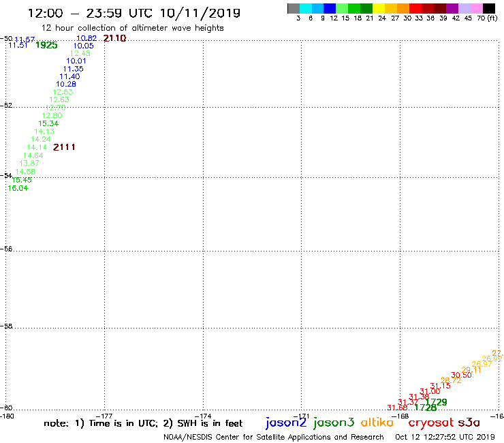Select the blue value 11.51

point(18,45)
